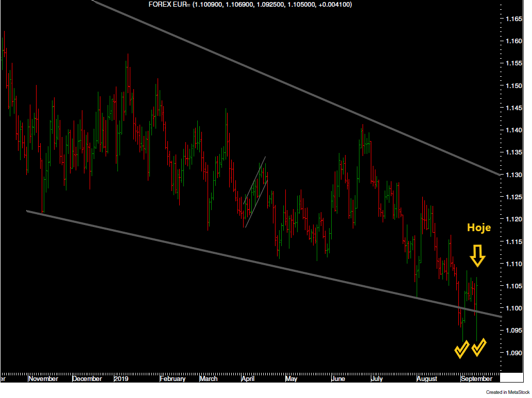Select the 2019 year label on time axis
This screenshot has height=398, width=532.
[121, 378]
